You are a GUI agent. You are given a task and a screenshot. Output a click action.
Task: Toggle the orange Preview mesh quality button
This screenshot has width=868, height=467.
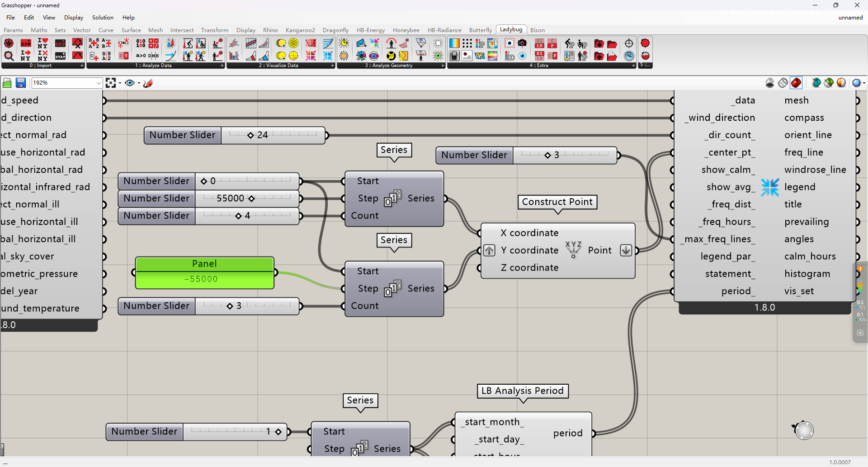click(841, 83)
